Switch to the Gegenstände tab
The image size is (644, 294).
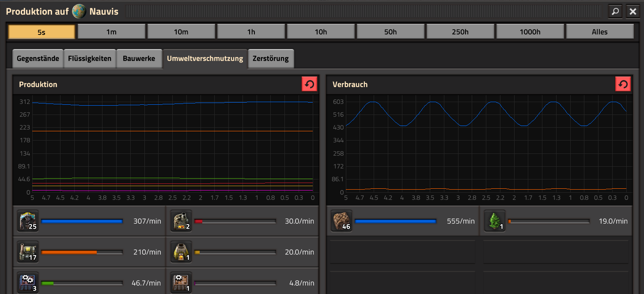38,58
